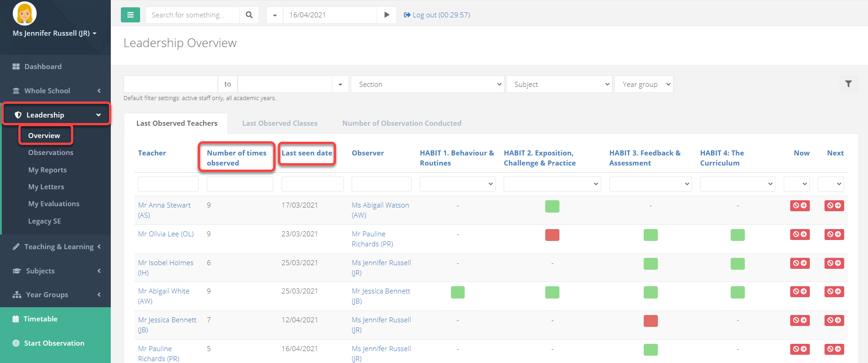This screenshot has width=868, height=363.
Task: Click the Whole School building icon
Action: click(16, 91)
